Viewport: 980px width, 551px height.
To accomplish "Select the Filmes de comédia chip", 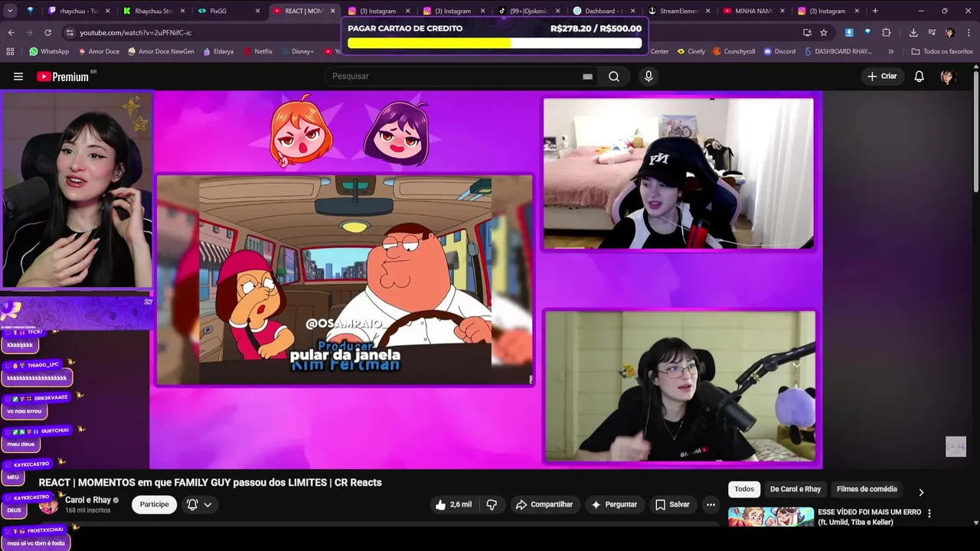I will 867,489.
